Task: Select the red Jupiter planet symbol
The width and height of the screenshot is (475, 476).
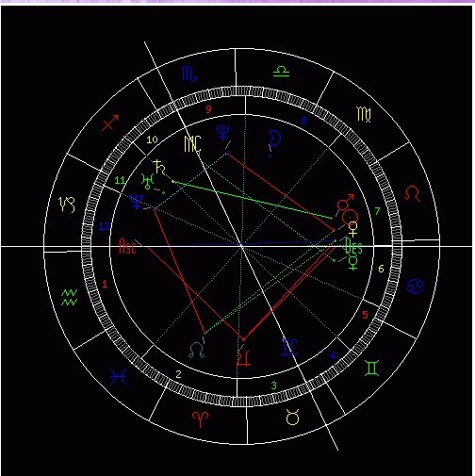Action: 244,359
